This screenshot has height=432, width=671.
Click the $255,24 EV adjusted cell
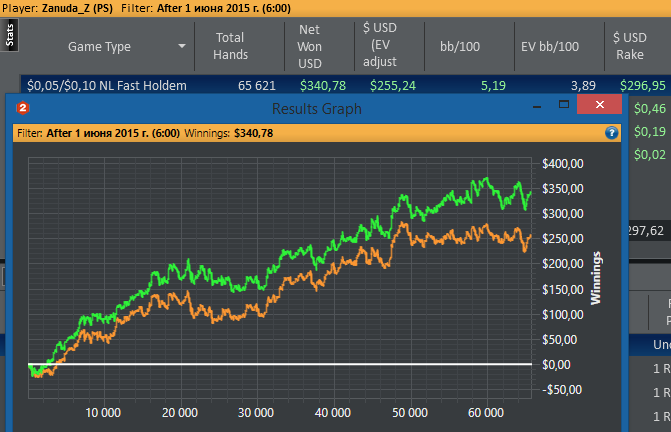point(393,86)
